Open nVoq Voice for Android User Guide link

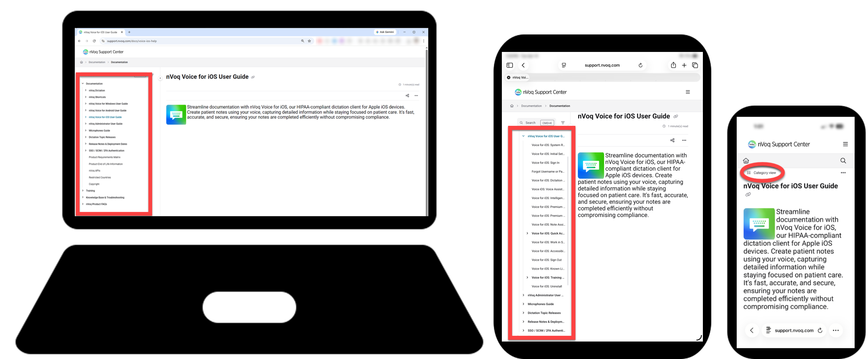(x=108, y=111)
